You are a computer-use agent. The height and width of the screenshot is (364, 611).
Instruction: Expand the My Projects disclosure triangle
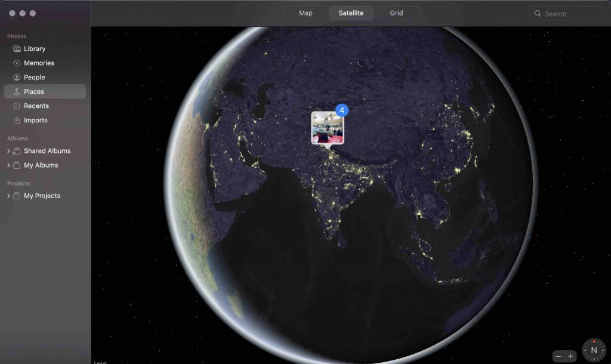(x=8, y=196)
